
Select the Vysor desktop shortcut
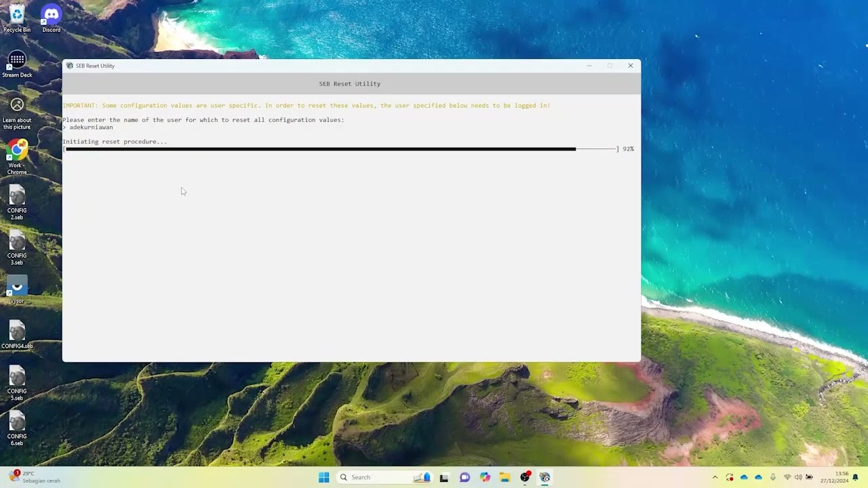pyautogui.click(x=17, y=290)
